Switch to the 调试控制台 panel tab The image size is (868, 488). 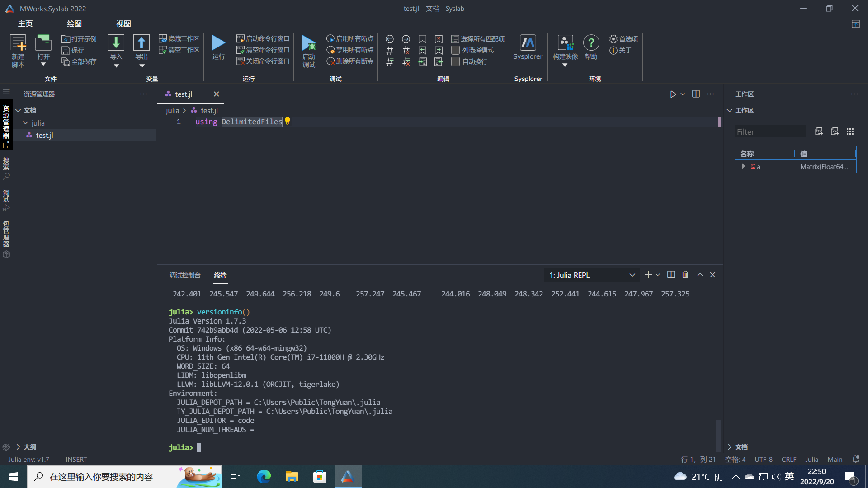(185, 275)
